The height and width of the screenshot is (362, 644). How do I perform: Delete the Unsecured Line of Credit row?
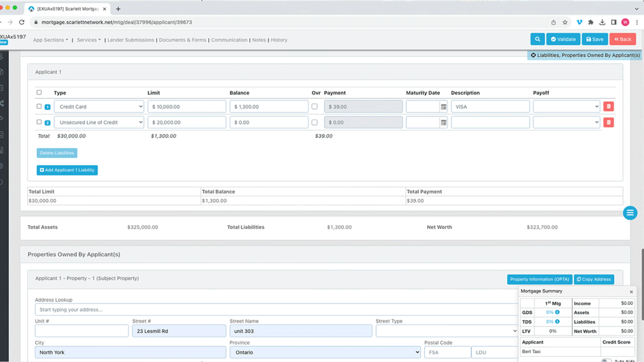pos(608,122)
